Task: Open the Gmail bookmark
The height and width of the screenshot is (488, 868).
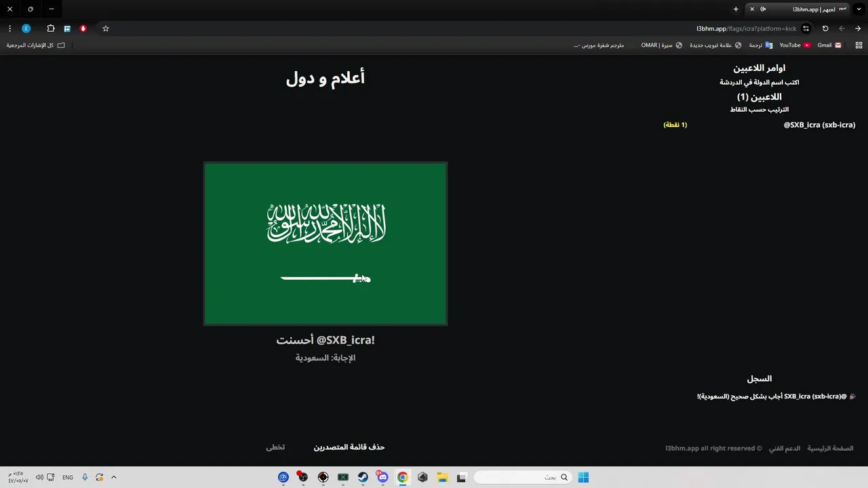Action: pos(829,45)
